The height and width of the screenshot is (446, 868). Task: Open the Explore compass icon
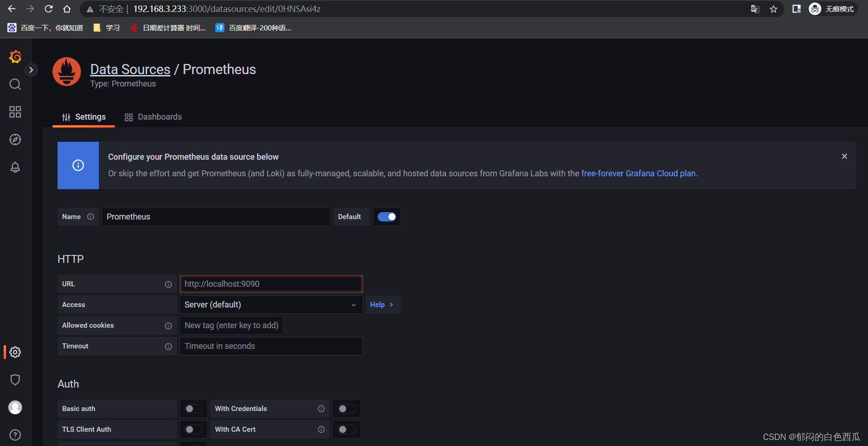click(x=15, y=139)
